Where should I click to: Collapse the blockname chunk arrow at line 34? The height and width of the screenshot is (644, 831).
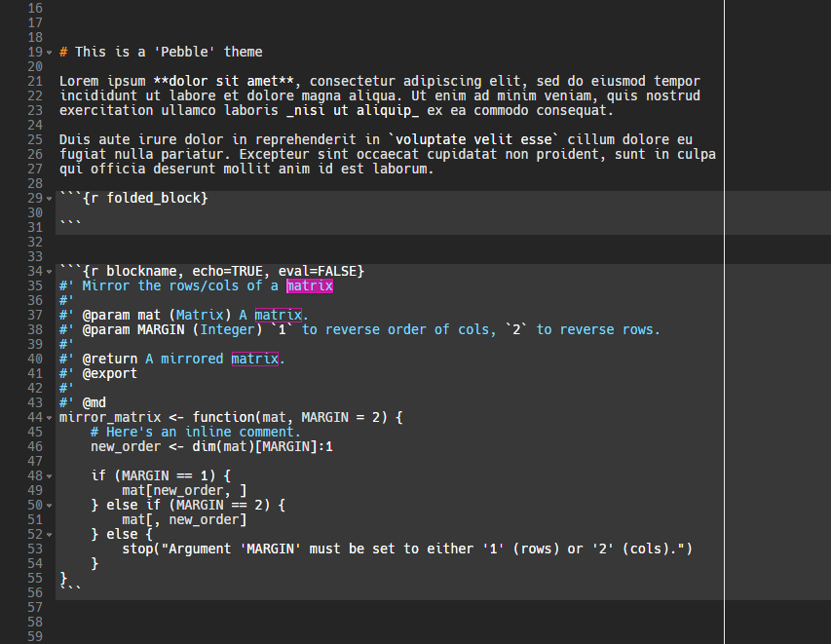[x=50, y=272]
